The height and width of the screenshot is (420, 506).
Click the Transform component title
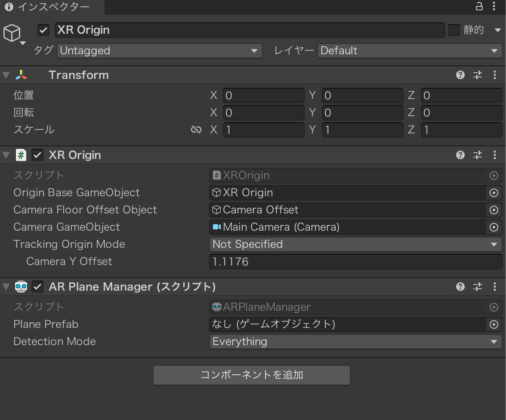coord(79,75)
